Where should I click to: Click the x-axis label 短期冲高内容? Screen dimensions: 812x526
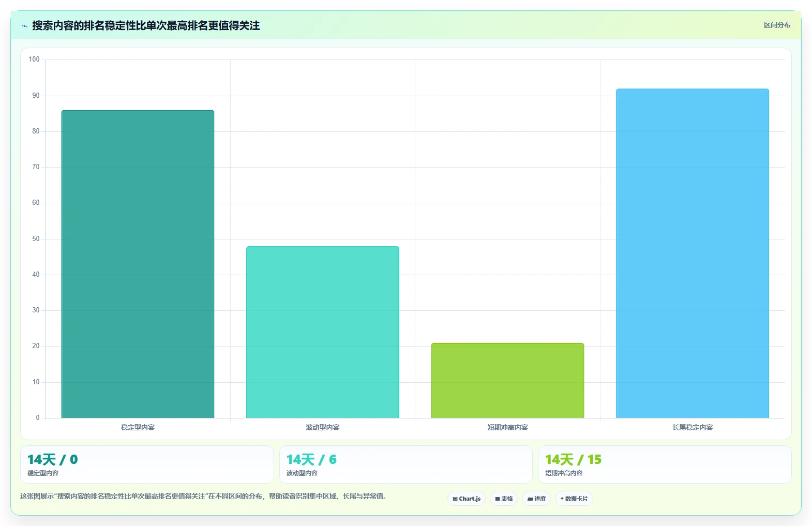(x=507, y=427)
